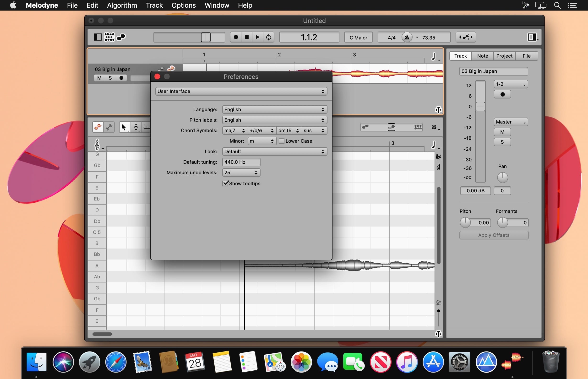Stop playback with the Stop button

point(247,37)
